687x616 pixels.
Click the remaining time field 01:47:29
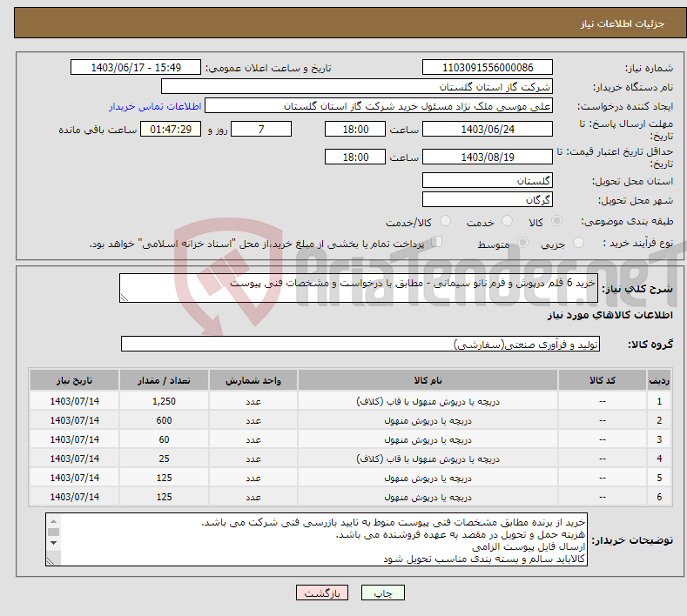pos(171,129)
